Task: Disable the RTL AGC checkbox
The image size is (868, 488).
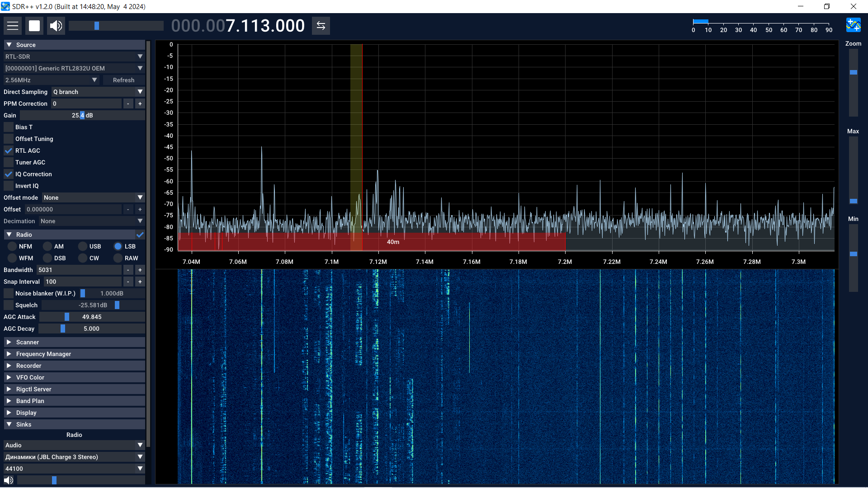Action: click(x=9, y=150)
